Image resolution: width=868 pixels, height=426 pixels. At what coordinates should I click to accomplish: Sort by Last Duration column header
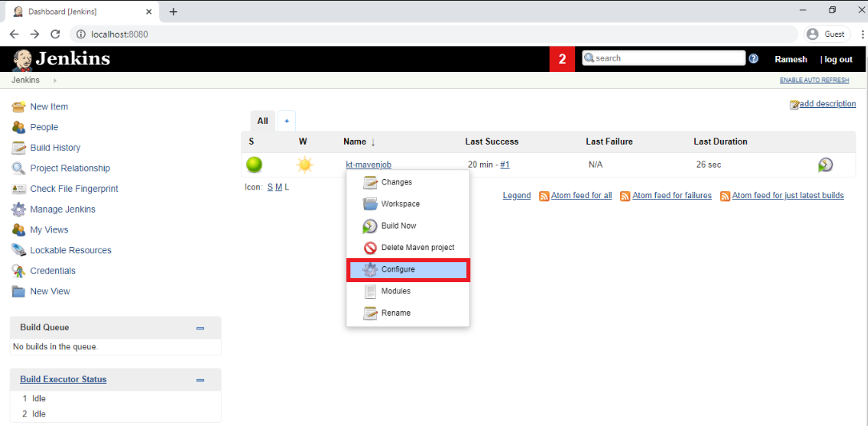[720, 141]
